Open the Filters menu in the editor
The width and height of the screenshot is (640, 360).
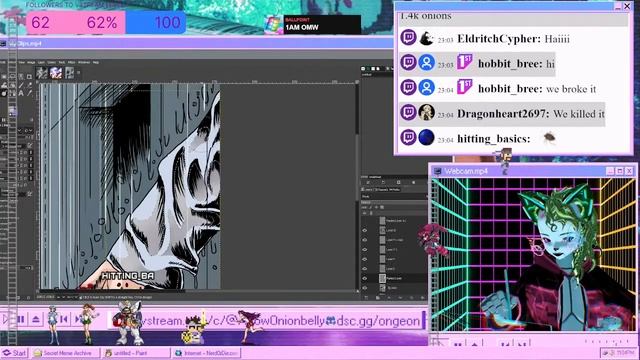[71, 62]
